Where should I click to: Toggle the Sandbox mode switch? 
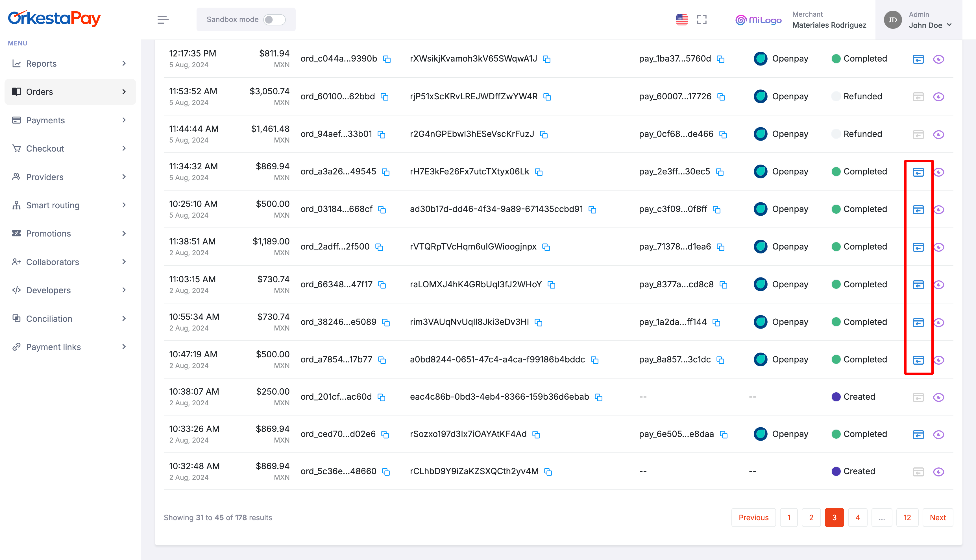pos(274,19)
